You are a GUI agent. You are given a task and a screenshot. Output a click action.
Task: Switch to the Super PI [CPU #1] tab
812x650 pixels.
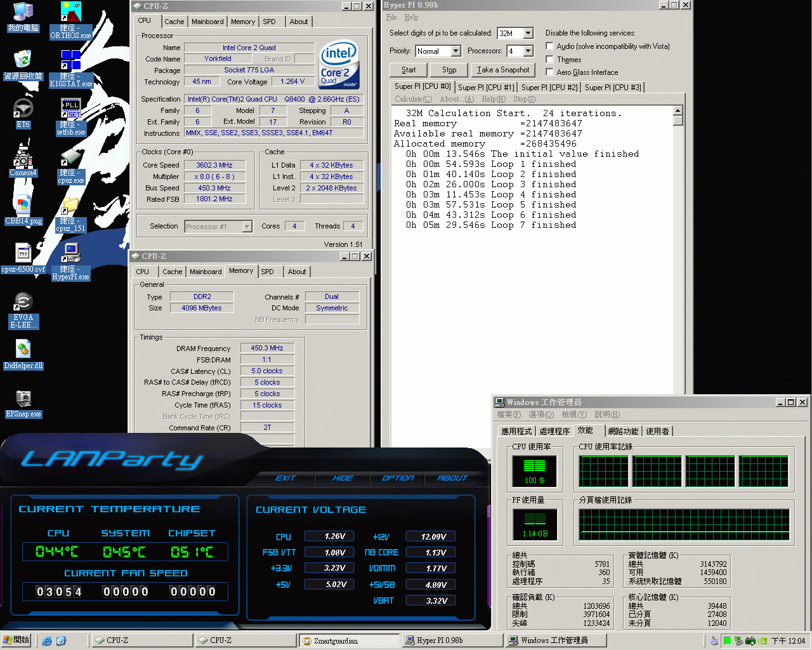pyautogui.click(x=486, y=87)
